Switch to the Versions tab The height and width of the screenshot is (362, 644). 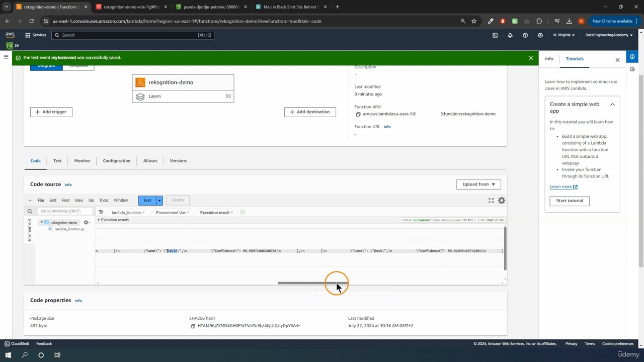pos(178,161)
